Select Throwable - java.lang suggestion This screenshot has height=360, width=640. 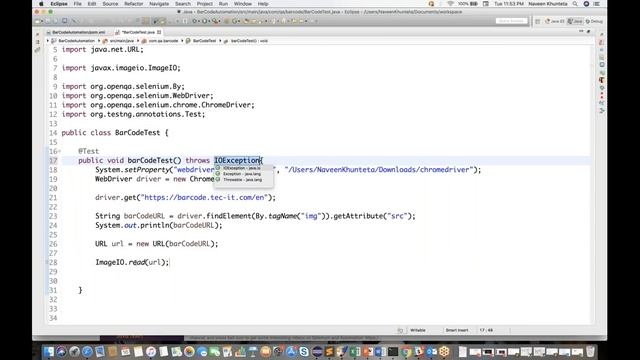click(243, 180)
